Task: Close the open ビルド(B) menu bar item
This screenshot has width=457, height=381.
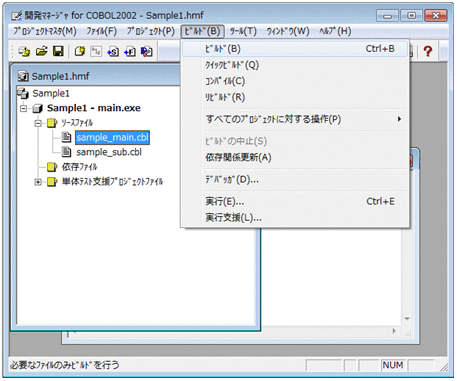Action: [202, 31]
